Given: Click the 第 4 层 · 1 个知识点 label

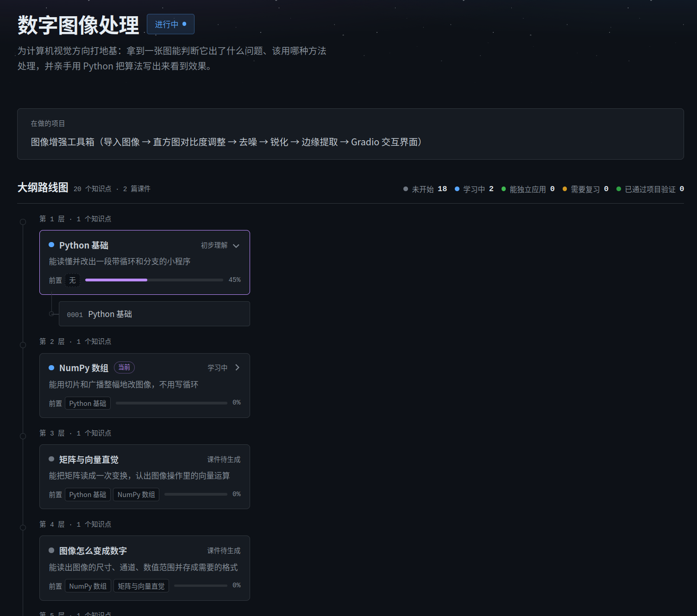Looking at the screenshot, I should click(75, 524).
